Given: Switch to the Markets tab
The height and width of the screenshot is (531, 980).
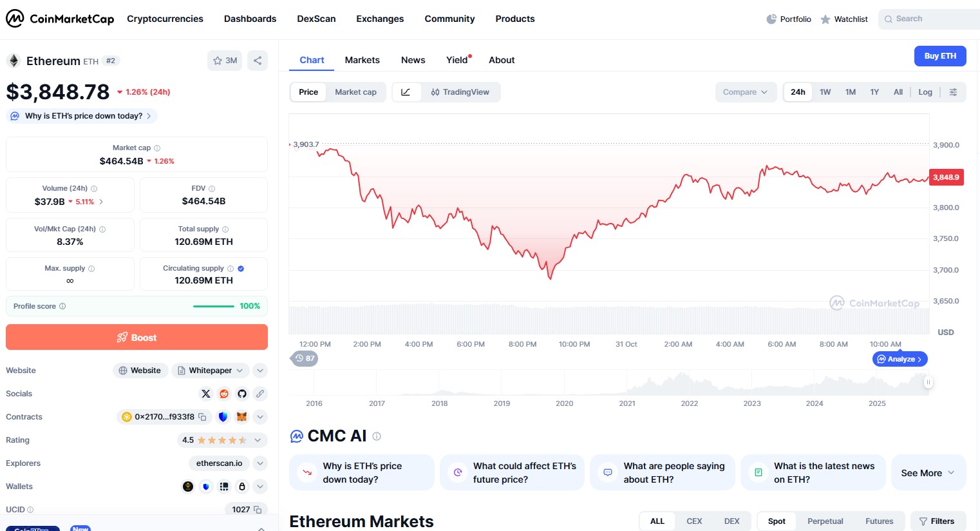Looking at the screenshot, I should pos(362,60).
